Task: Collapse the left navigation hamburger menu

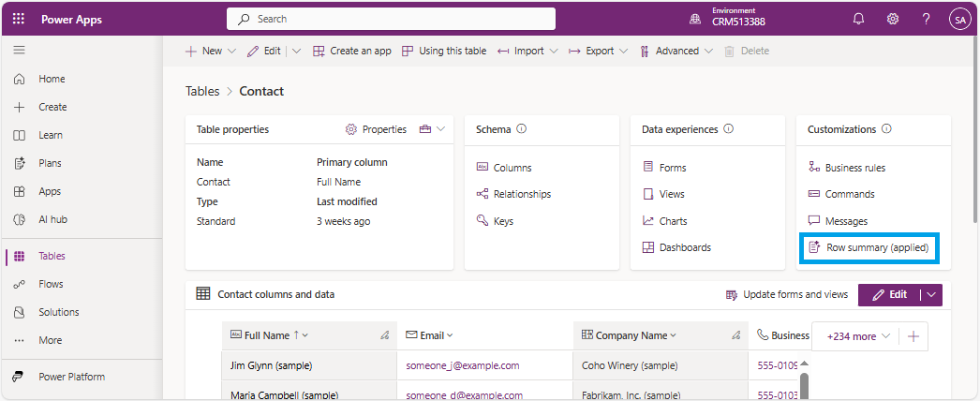Action: 19,50
